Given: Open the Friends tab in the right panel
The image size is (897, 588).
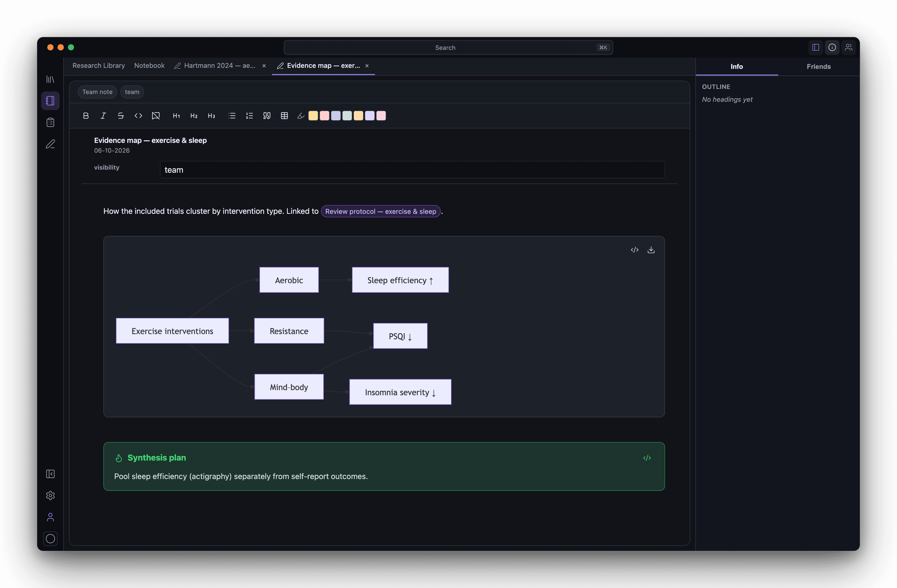Looking at the screenshot, I should [819, 67].
